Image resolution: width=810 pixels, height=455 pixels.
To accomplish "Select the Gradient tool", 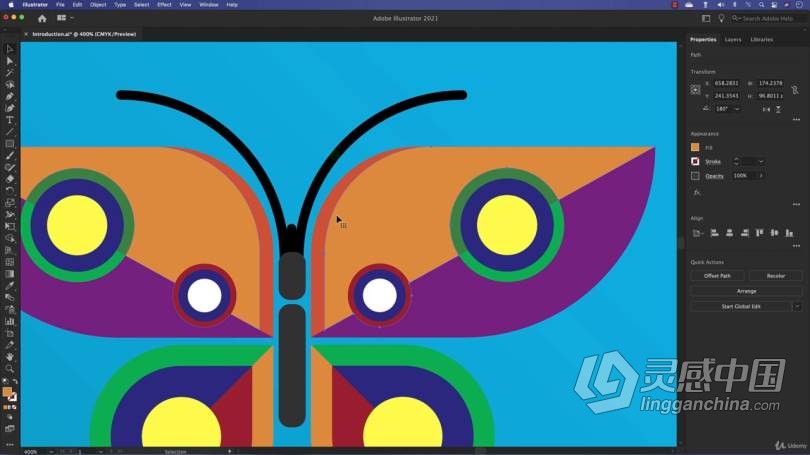I will 10,274.
